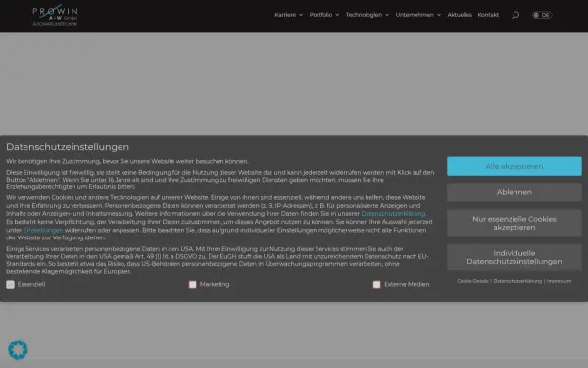Click the Prowin A+W company logo
588x368 pixels.
55,15
